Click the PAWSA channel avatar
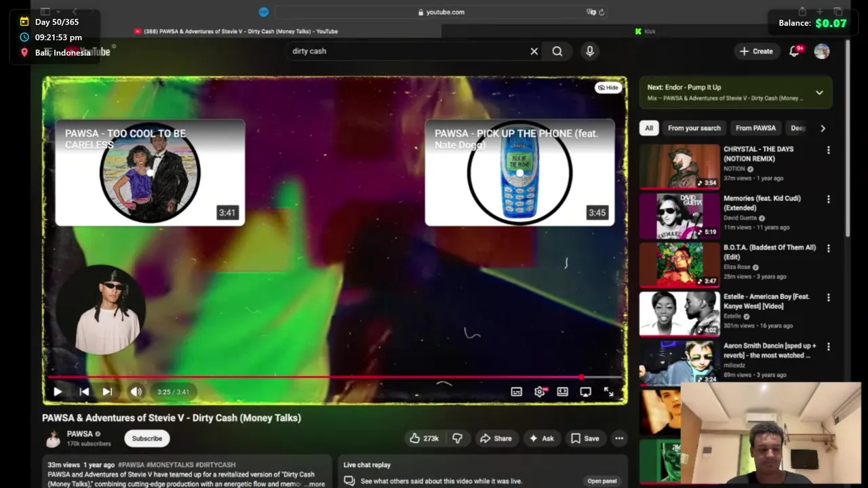868x488 pixels. tap(53, 439)
